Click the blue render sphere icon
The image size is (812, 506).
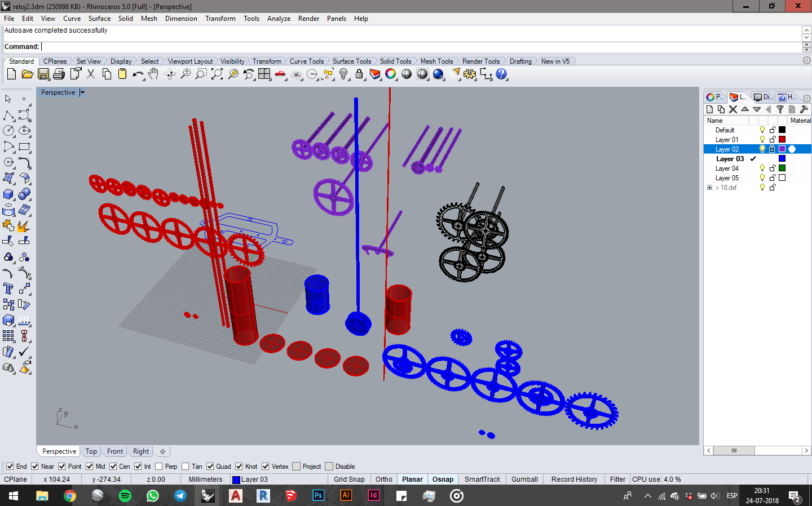pyautogui.click(x=438, y=74)
